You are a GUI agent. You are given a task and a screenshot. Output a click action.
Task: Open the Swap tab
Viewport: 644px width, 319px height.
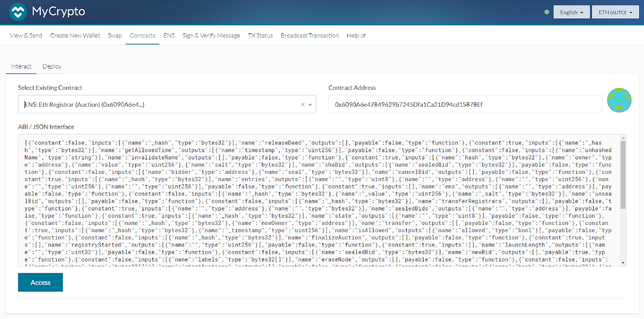click(x=115, y=35)
